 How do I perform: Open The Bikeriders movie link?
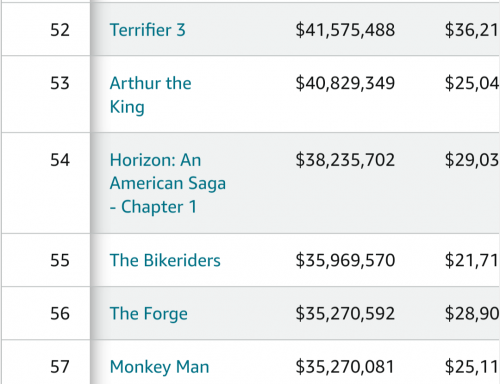[x=165, y=260]
